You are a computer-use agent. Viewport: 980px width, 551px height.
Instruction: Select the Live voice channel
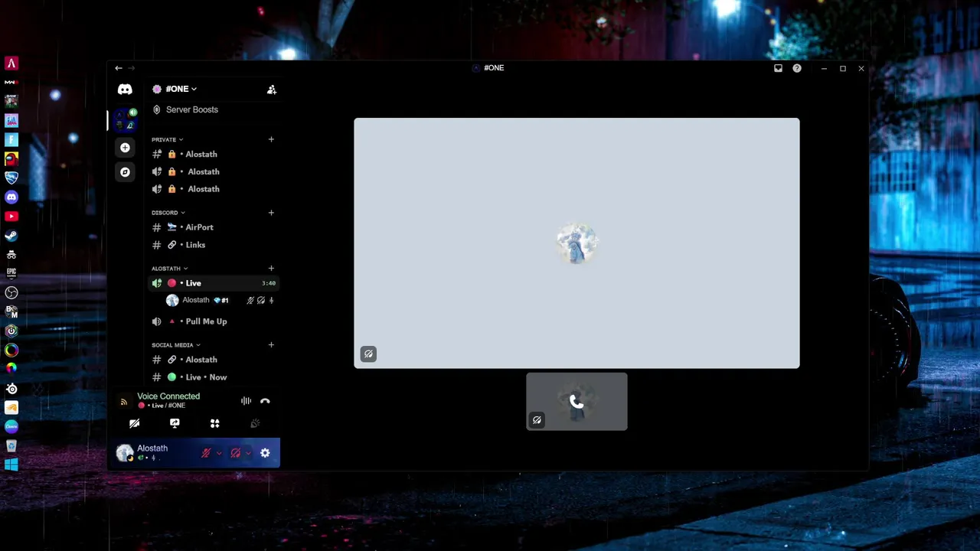(x=213, y=283)
